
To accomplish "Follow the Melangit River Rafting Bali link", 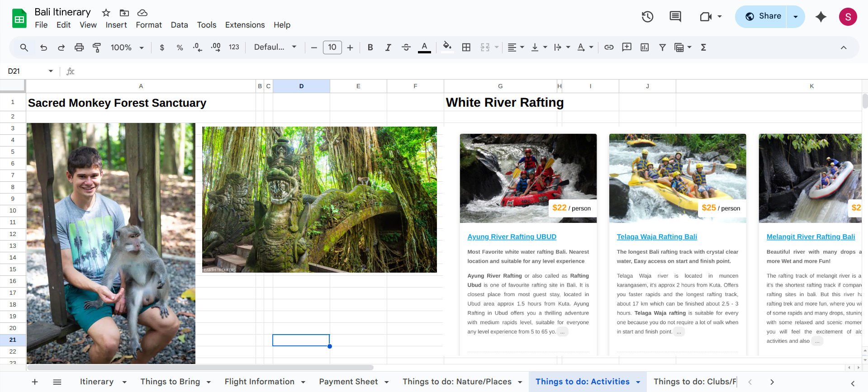I will (x=811, y=236).
